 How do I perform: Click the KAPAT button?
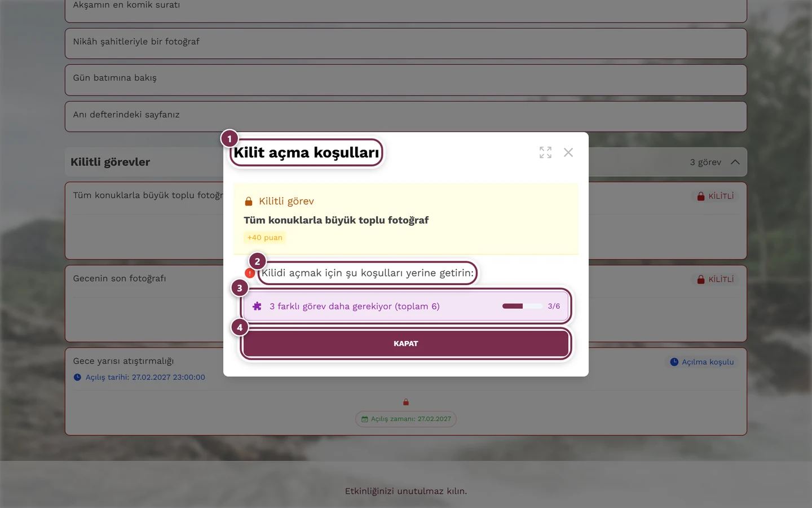[x=406, y=344]
